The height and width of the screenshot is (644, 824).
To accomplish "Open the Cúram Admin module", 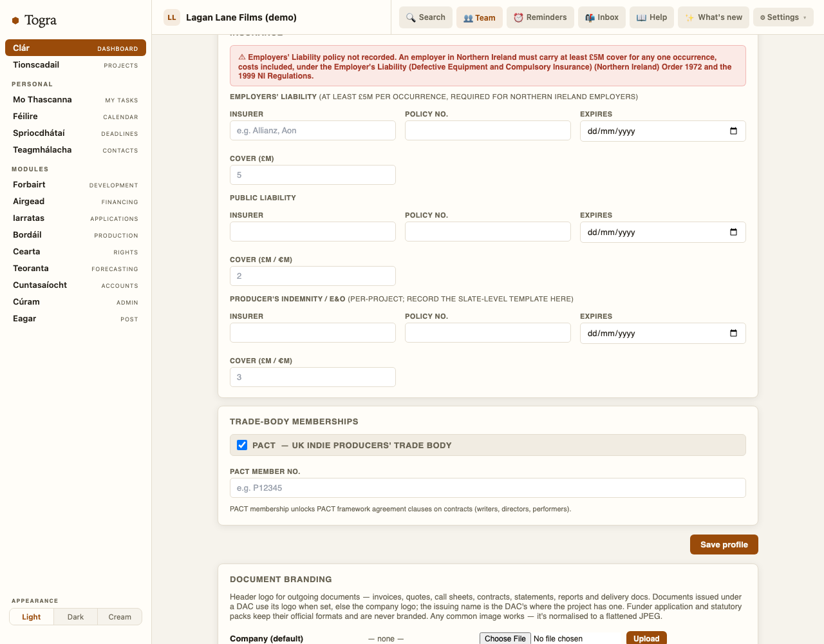I will [75, 302].
